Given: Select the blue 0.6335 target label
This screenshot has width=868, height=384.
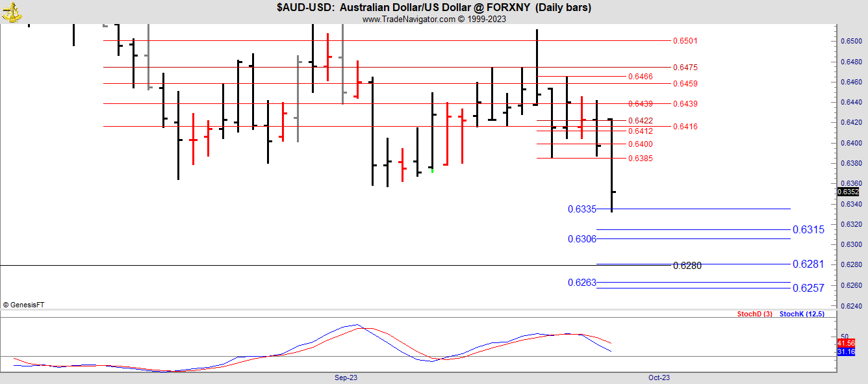Looking at the screenshot, I should click(x=581, y=209).
